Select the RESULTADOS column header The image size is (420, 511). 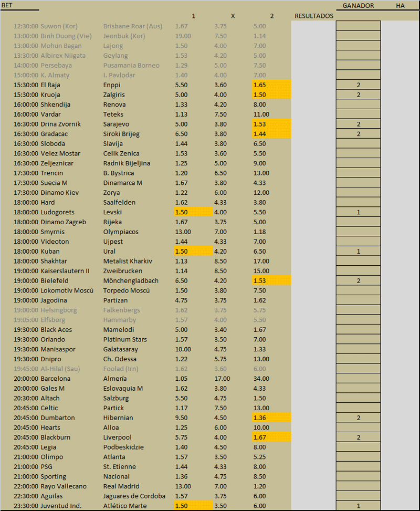[314, 16]
